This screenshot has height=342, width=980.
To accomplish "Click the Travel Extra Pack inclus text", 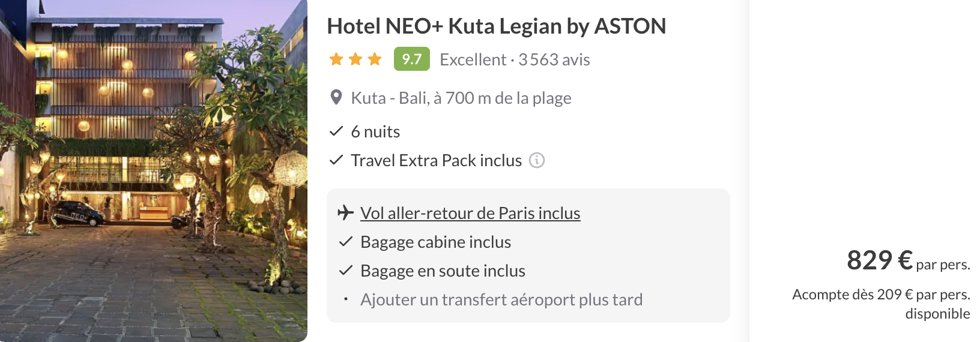I will 436,161.
